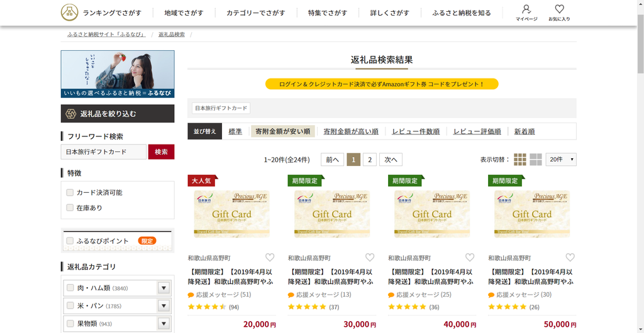Check 果物類 category
The height and width of the screenshot is (333, 644).
pos(70,323)
